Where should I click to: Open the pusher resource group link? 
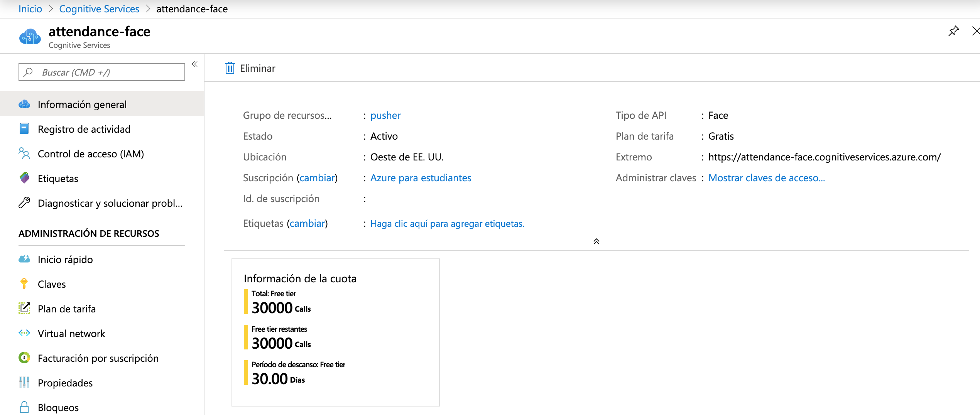[385, 115]
